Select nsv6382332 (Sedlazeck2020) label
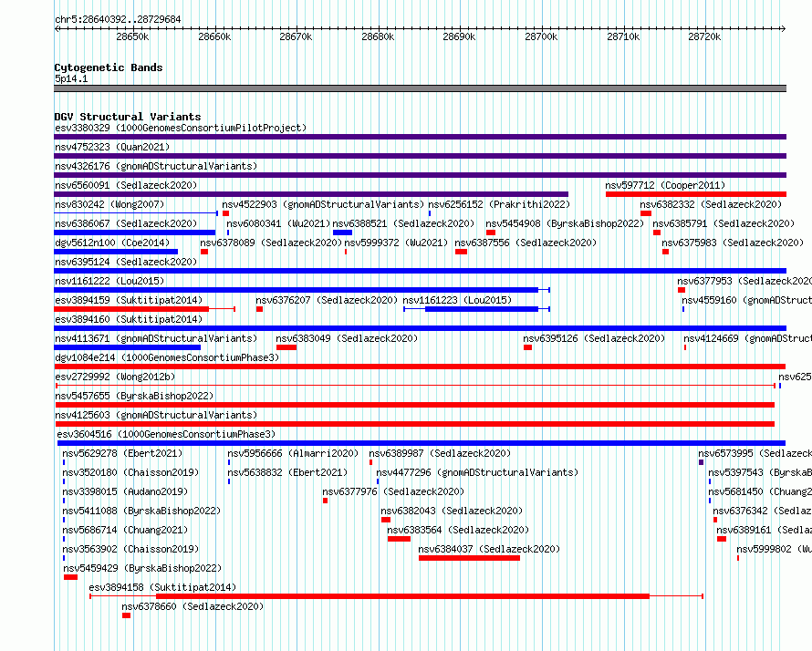 click(711, 204)
